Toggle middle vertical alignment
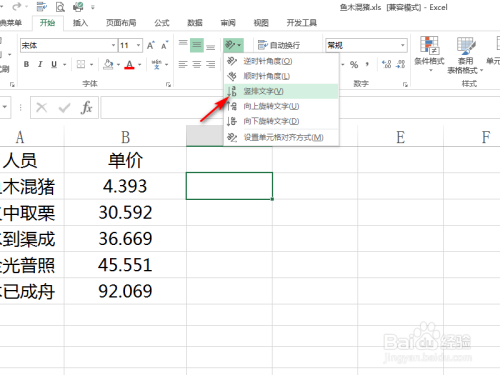Screen dimensions: 500x375 [197, 45]
